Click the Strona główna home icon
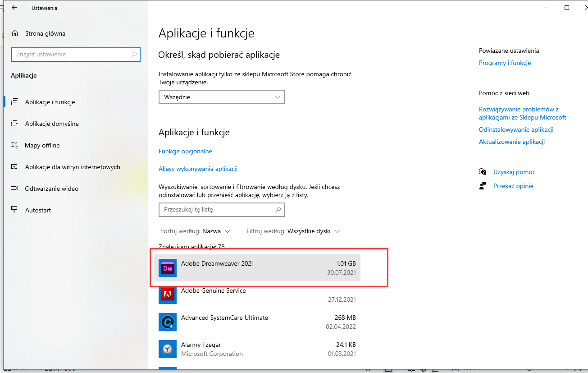 point(15,33)
